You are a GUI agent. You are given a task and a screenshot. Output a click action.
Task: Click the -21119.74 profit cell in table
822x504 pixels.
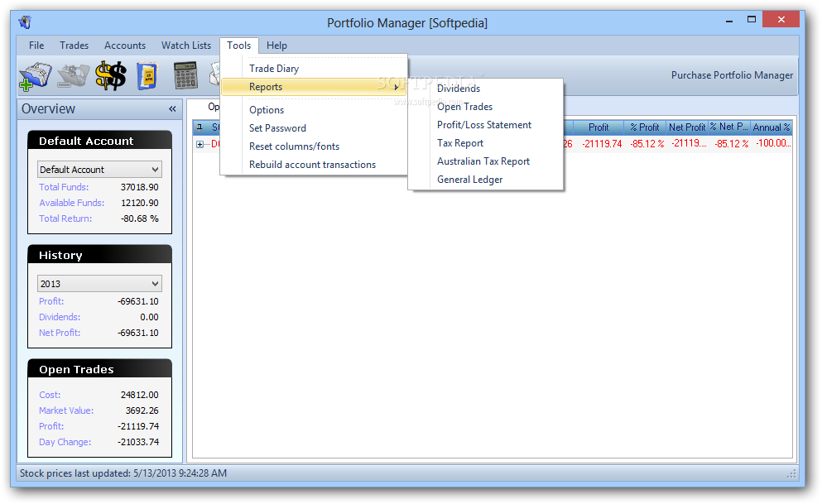(602, 143)
